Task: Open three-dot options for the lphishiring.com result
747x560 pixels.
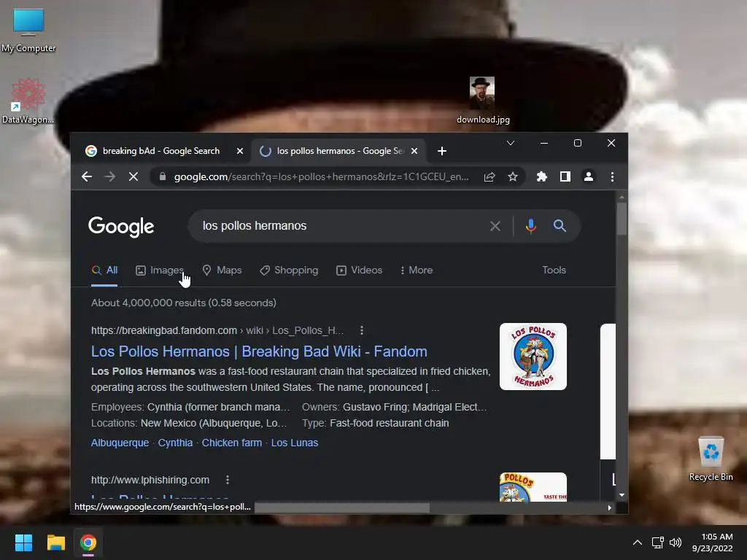Action: [x=228, y=480]
